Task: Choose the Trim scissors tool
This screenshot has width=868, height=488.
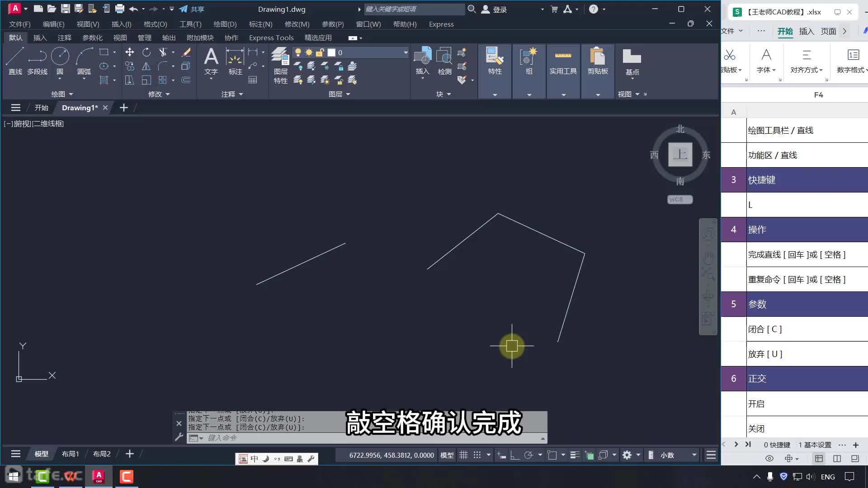Action: coord(163,52)
